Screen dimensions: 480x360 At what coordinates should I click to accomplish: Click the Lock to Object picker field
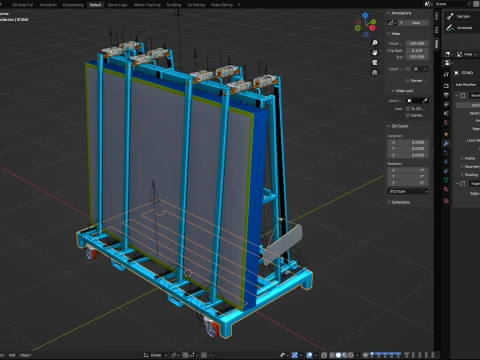tap(417, 100)
